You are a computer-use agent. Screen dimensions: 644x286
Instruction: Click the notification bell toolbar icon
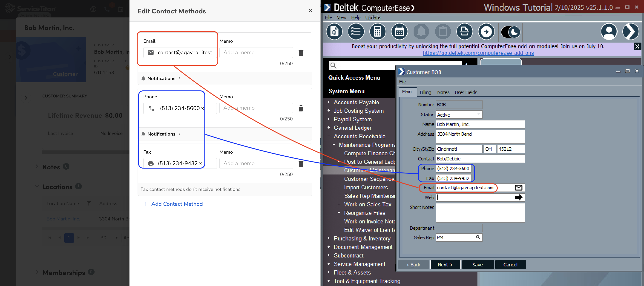pos(421,32)
